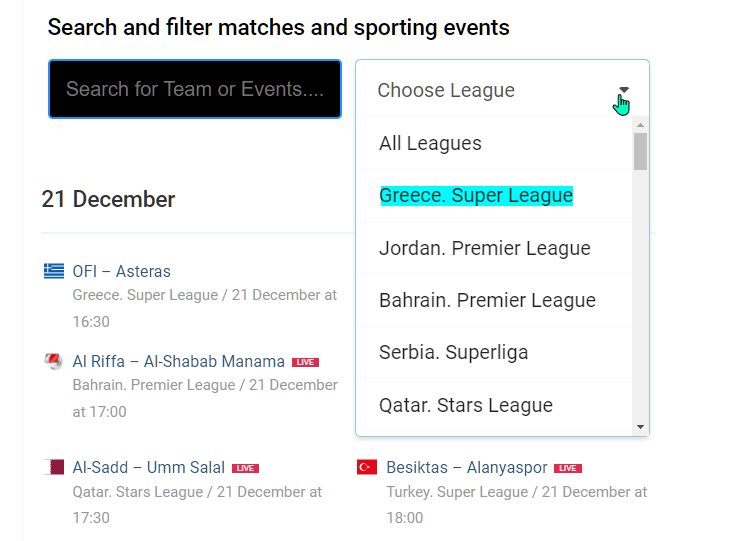The image size is (750, 541).
Task: Click the league list scrollbar thumb
Action: click(640, 151)
